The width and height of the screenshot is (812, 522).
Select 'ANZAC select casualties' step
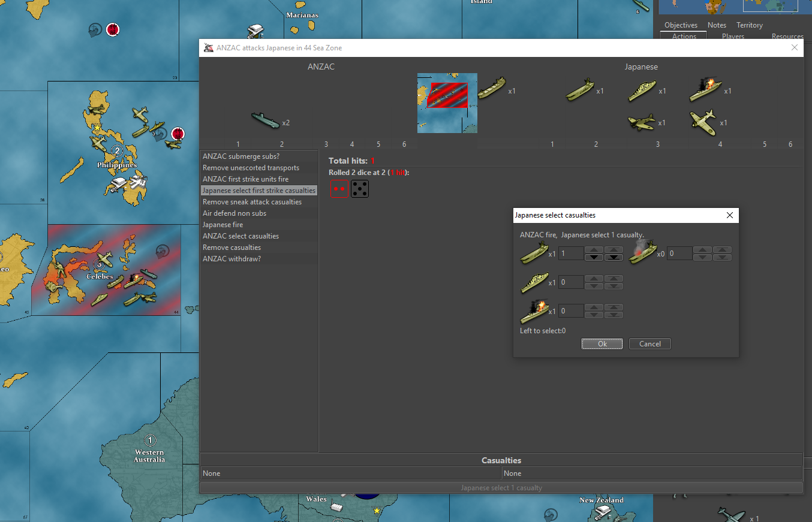[258, 236]
